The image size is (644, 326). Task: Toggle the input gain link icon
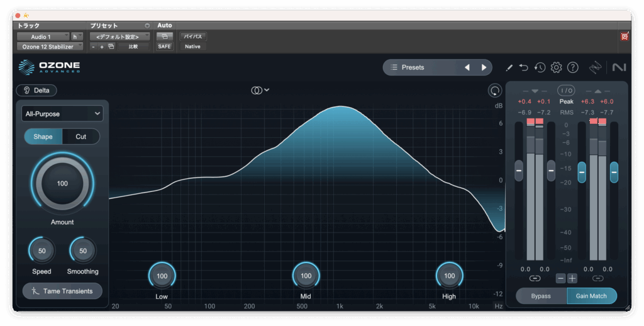535,278
